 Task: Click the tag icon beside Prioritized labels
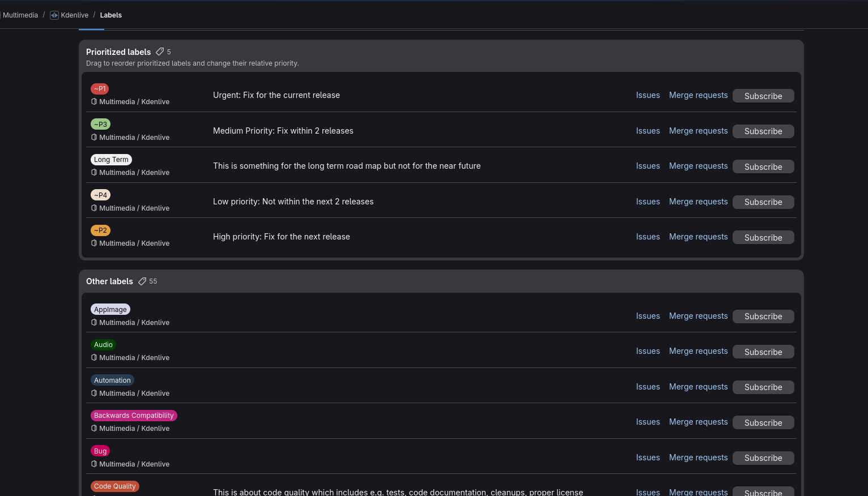click(x=160, y=52)
